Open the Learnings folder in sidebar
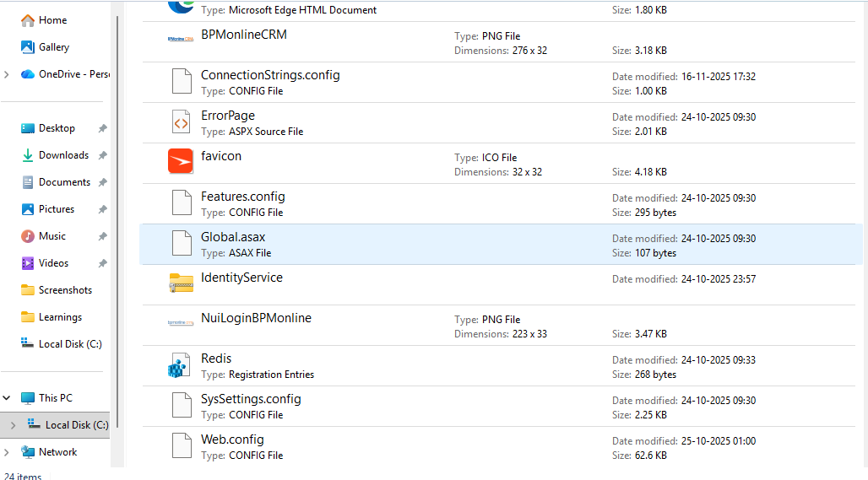Viewport: 868px width, 480px height. coord(60,317)
